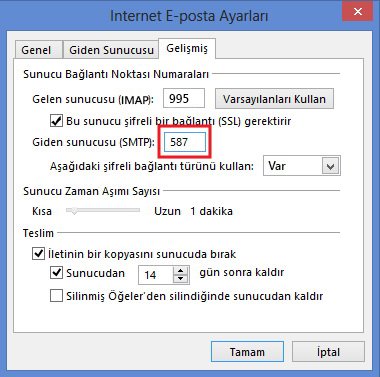The width and height of the screenshot is (380, 377).
Task: Increase the days value with up arrow
Action: (180, 271)
